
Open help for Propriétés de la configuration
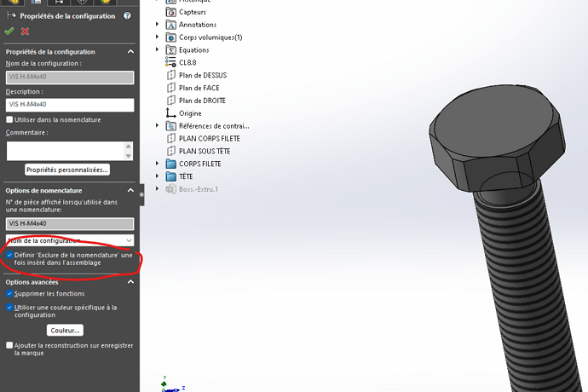(127, 15)
